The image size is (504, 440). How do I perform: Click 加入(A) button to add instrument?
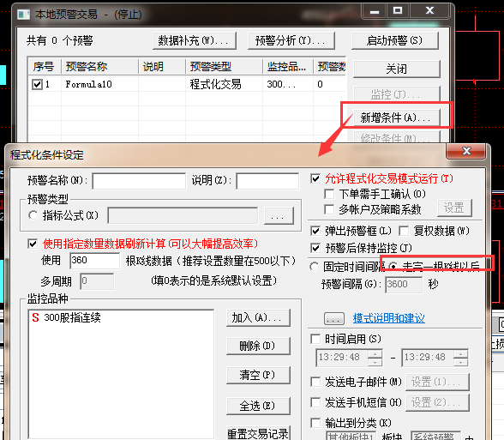pyautogui.click(x=258, y=317)
